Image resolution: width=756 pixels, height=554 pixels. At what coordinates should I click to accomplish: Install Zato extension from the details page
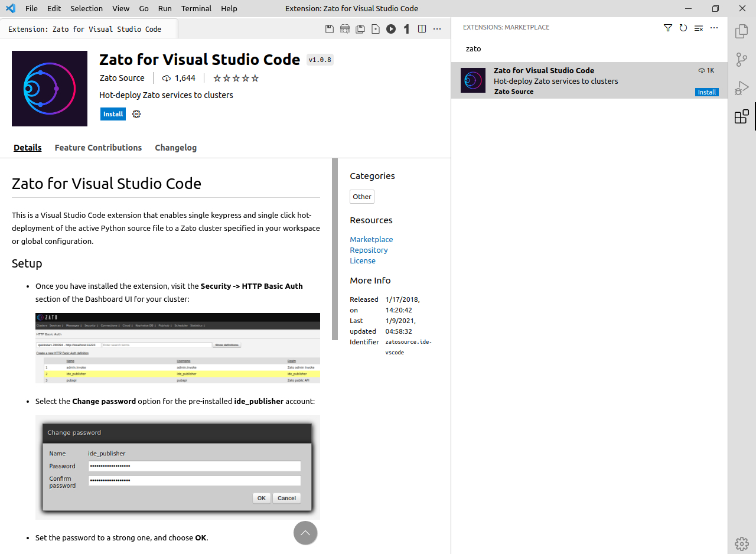tap(113, 114)
